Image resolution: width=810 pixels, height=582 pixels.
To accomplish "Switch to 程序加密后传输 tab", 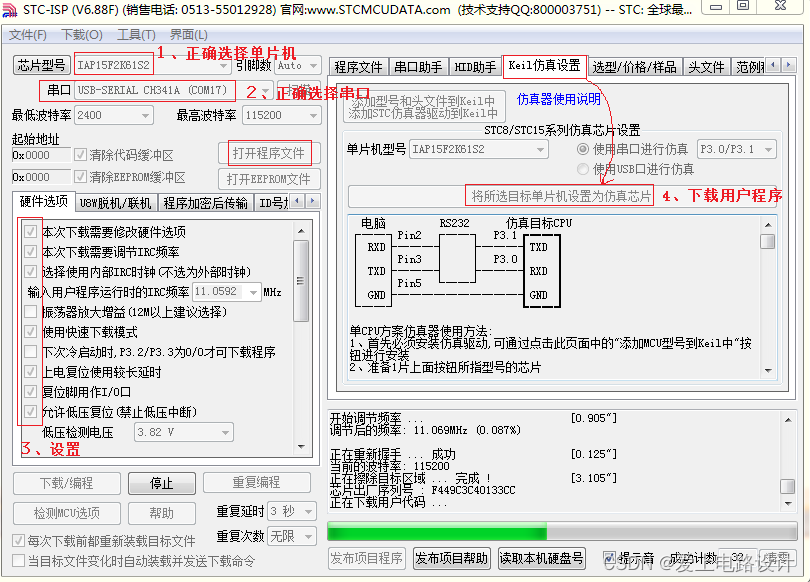I will pyautogui.click(x=206, y=203).
